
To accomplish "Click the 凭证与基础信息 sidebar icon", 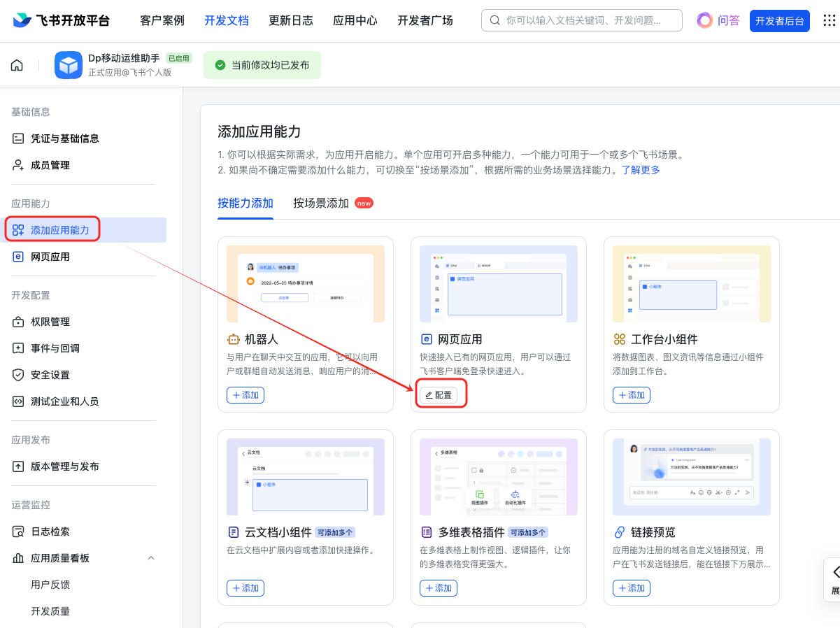I will [18, 138].
